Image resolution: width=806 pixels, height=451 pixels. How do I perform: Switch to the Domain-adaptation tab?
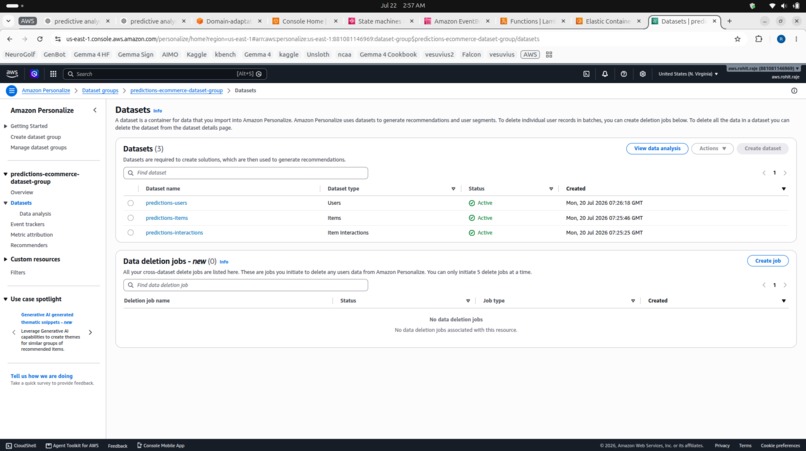coord(228,21)
